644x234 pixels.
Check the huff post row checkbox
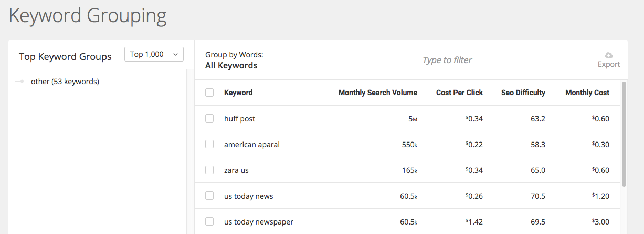[209, 118]
